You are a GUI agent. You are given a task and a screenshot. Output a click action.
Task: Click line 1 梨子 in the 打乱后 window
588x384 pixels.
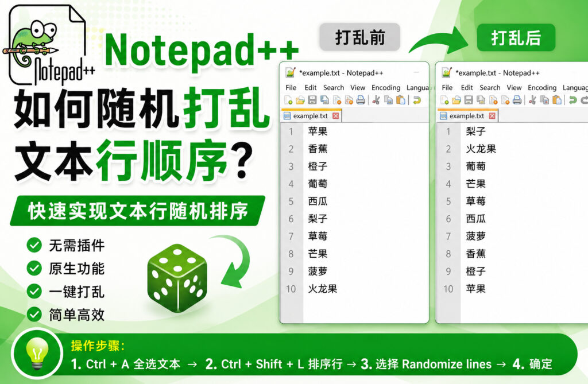(475, 131)
